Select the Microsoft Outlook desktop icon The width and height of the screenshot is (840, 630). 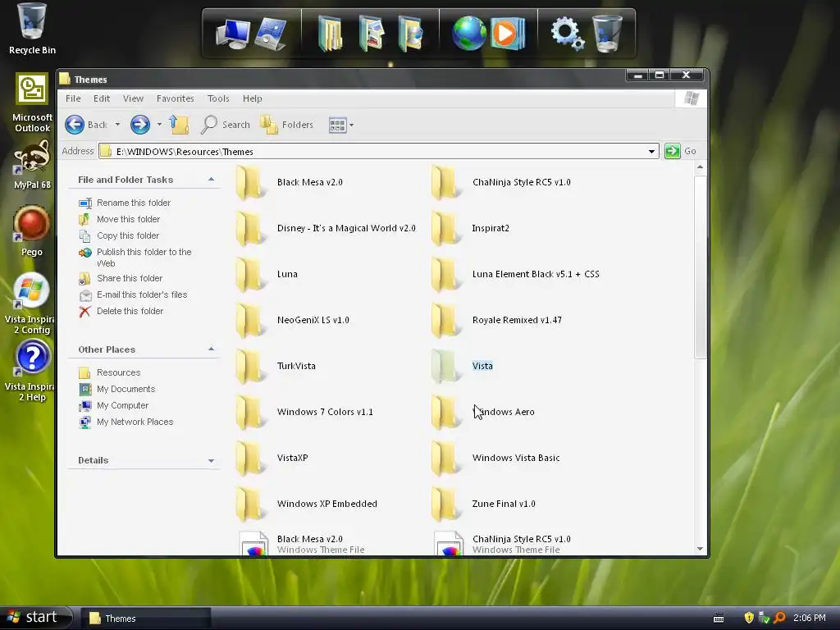32,103
